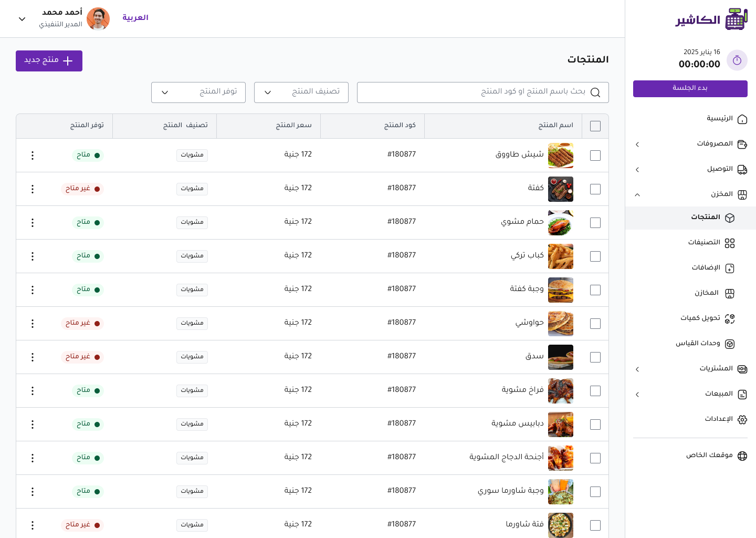Open three-dot menu for شيش طاووق row
Screen dimensions: 756x538
33,156
